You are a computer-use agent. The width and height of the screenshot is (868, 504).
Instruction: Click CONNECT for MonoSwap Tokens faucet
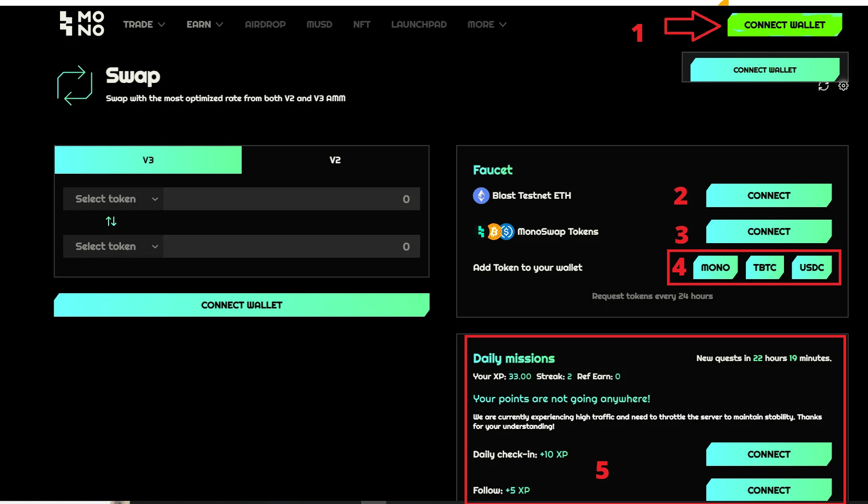coord(769,232)
